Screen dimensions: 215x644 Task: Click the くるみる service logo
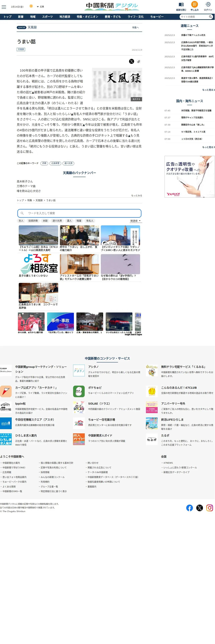(x=152, y=370)
